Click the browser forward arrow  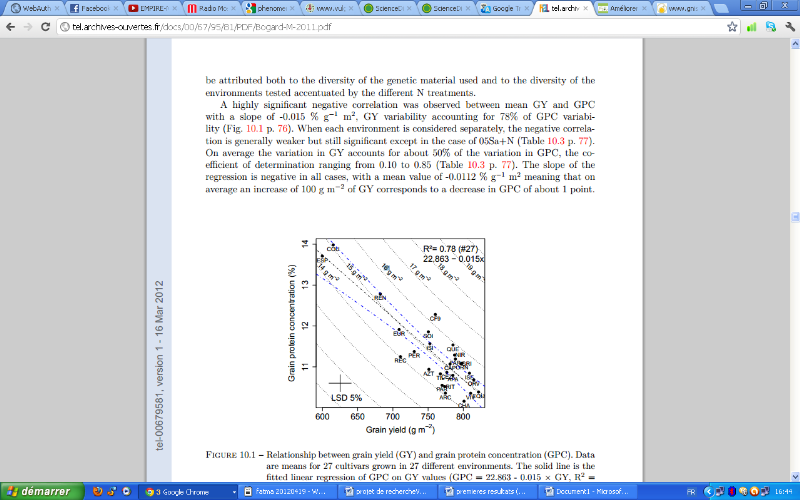[x=28, y=27]
